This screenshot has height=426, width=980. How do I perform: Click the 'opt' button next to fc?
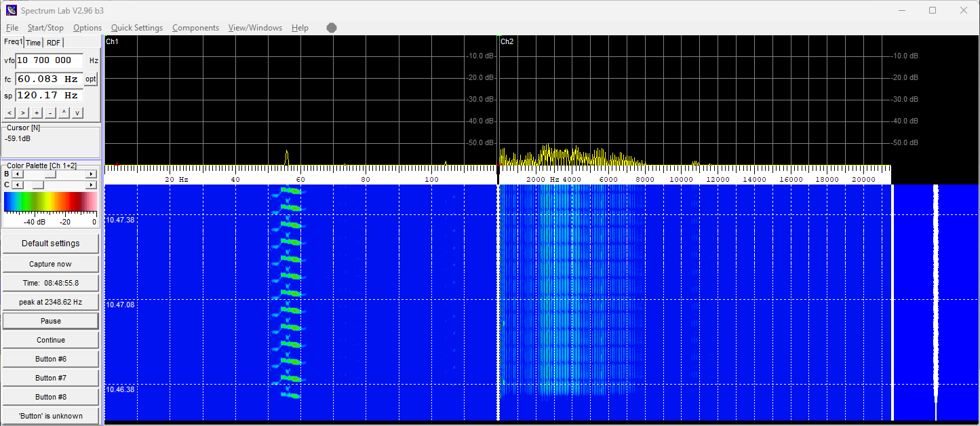91,79
